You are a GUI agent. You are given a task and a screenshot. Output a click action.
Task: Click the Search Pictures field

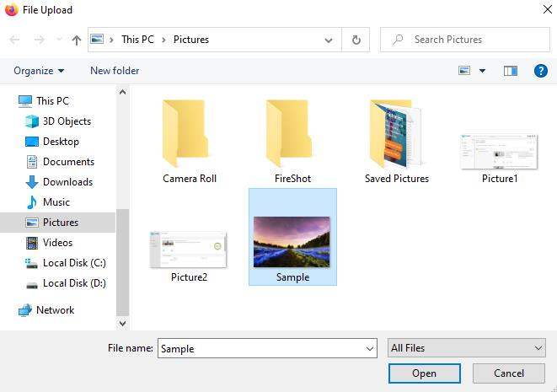465,40
